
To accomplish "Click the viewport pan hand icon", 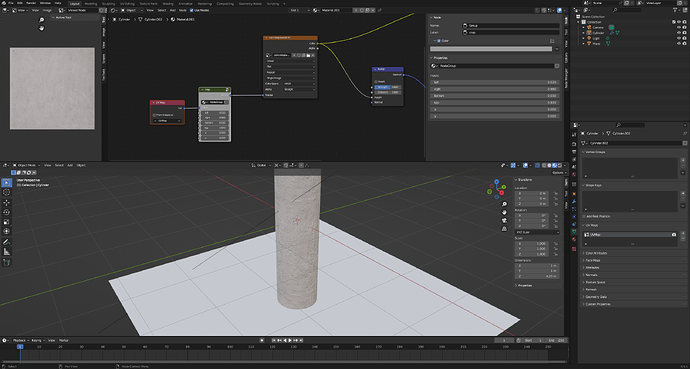I will tap(504, 212).
